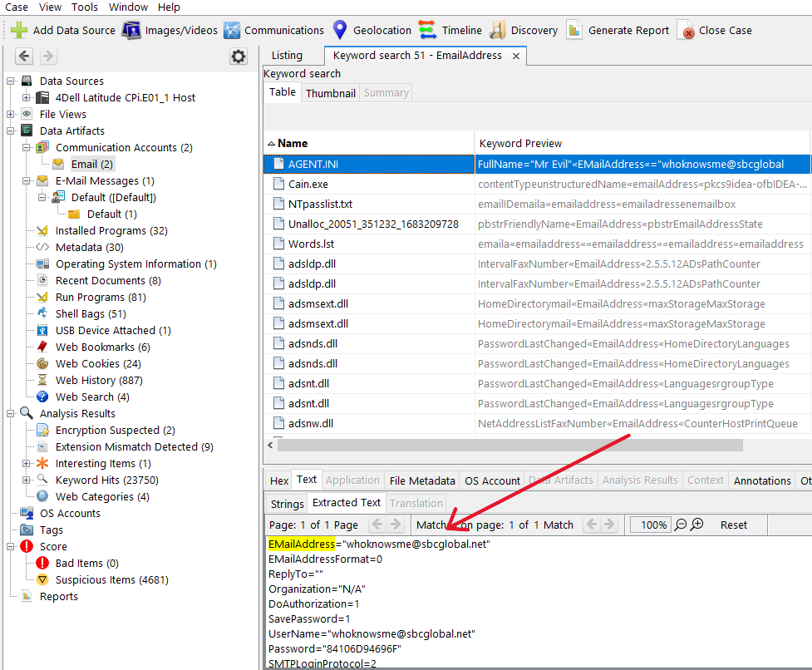Zoom in extracted text with plus magnifier
Image resolution: width=812 pixels, height=670 pixels.
tap(697, 525)
